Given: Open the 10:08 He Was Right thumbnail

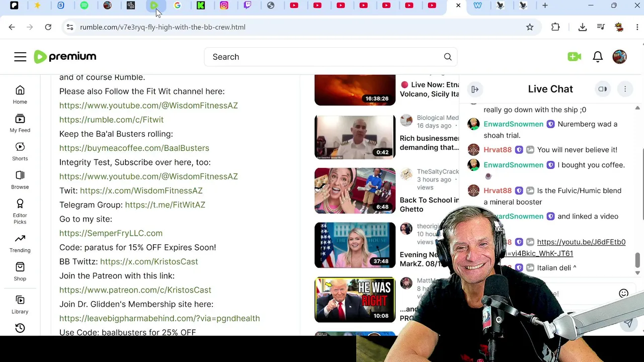Looking at the screenshot, I should click(355, 300).
